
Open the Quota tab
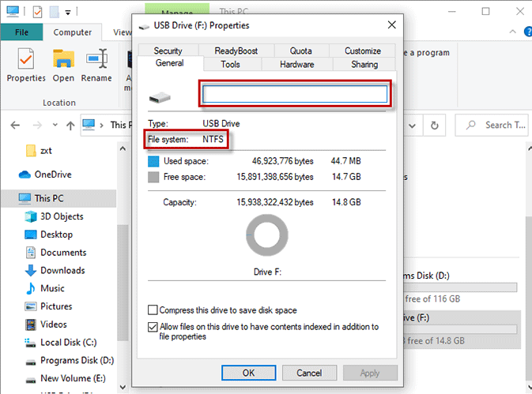pyautogui.click(x=300, y=51)
